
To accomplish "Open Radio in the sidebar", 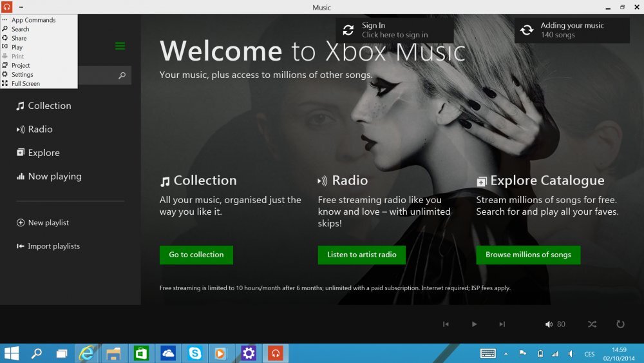I will point(35,129).
